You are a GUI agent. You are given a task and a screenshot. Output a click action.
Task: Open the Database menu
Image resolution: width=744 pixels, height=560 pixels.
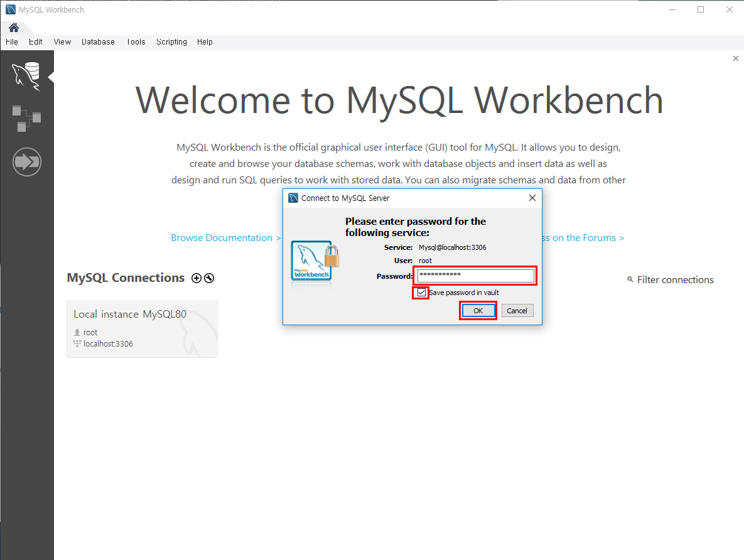click(98, 42)
